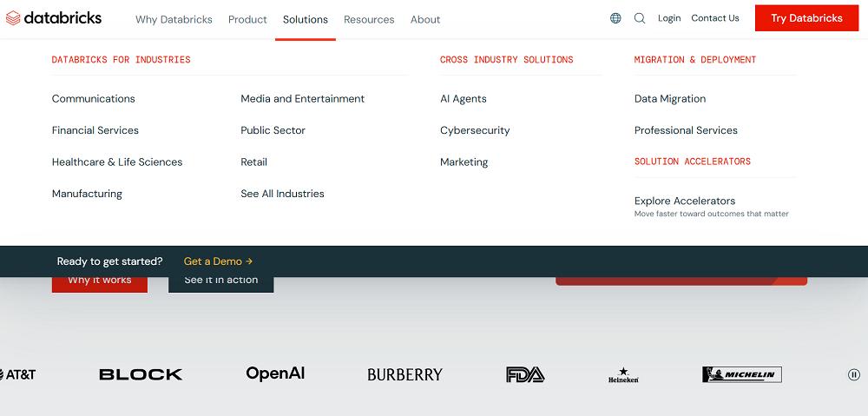
Task: Click the FDA logo
Action: tap(525, 374)
